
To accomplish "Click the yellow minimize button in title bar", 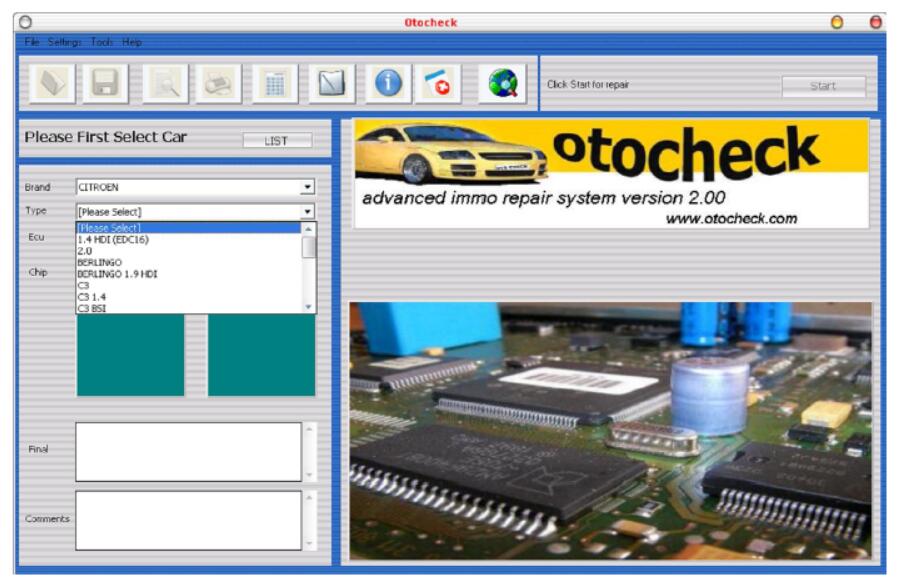I will click(837, 22).
